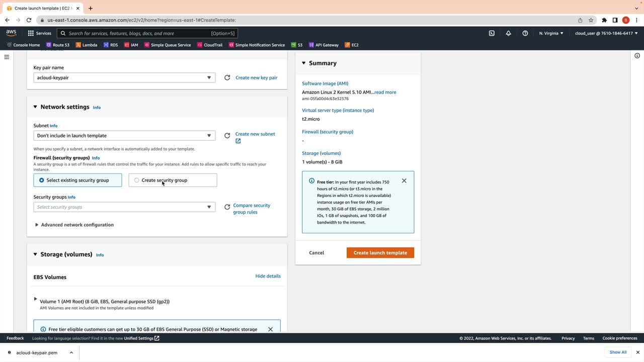Click Create new key pair link

pyautogui.click(x=257, y=77)
